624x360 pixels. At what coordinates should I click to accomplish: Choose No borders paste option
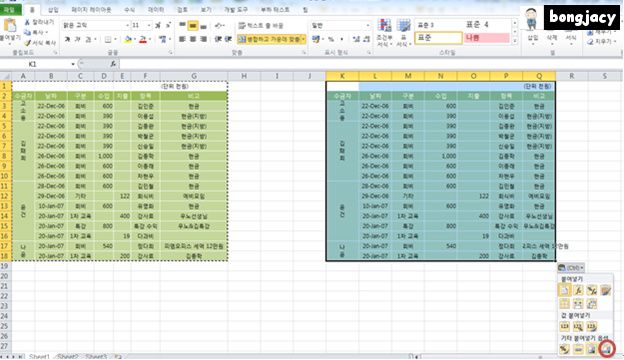click(564, 304)
